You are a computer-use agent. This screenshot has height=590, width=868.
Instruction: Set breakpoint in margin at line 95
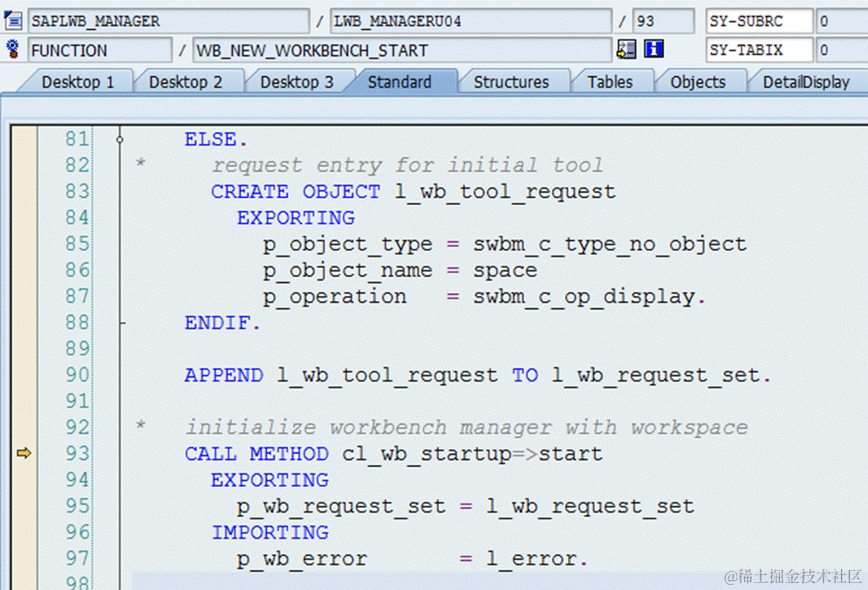tap(24, 506)
